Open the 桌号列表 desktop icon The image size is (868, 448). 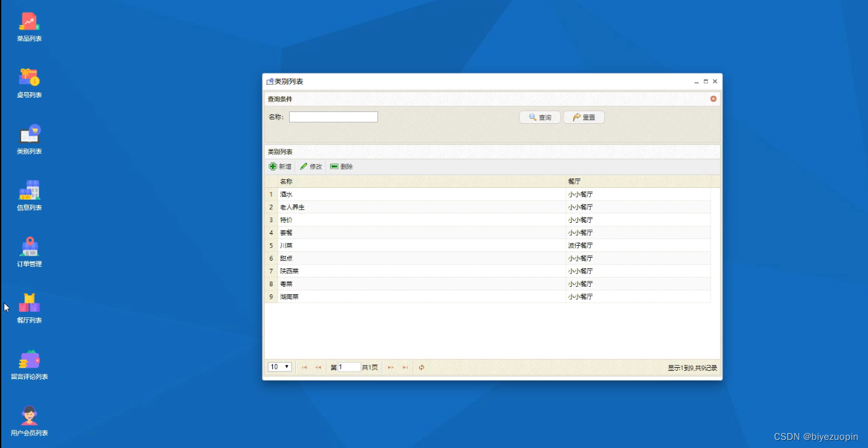[29, 83]
